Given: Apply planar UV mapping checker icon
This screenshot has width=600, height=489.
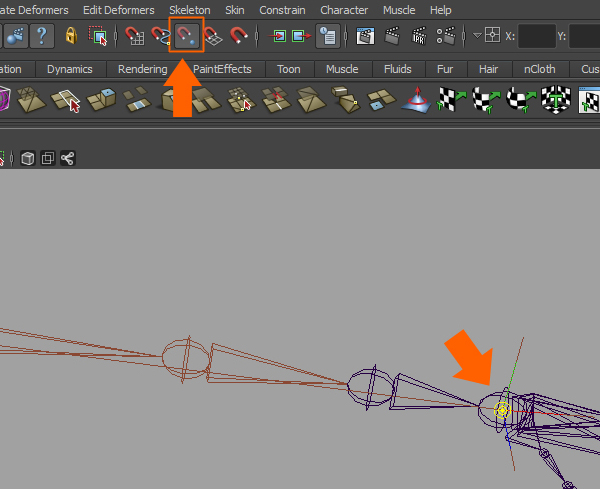Looking at the screenshot, I should [451, 99].
